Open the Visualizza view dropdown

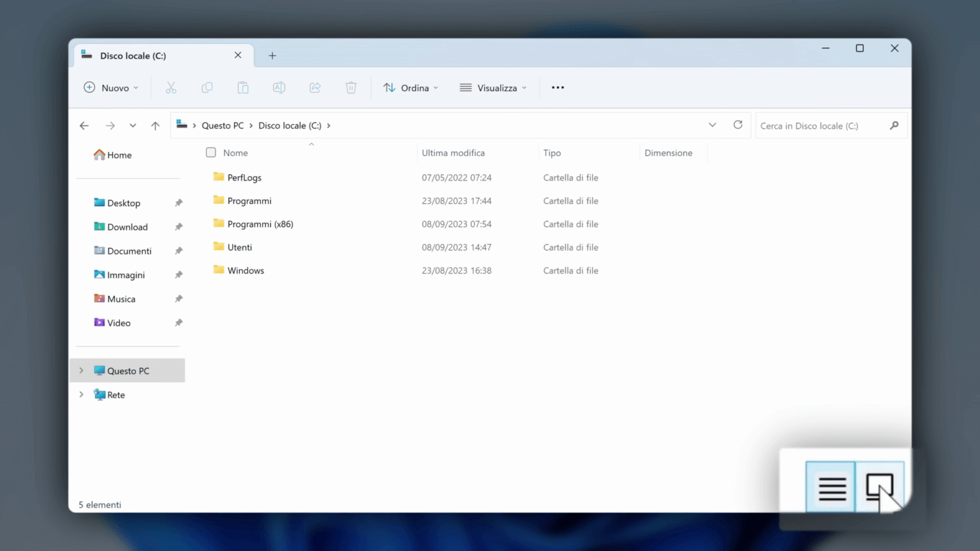[493, 88]
